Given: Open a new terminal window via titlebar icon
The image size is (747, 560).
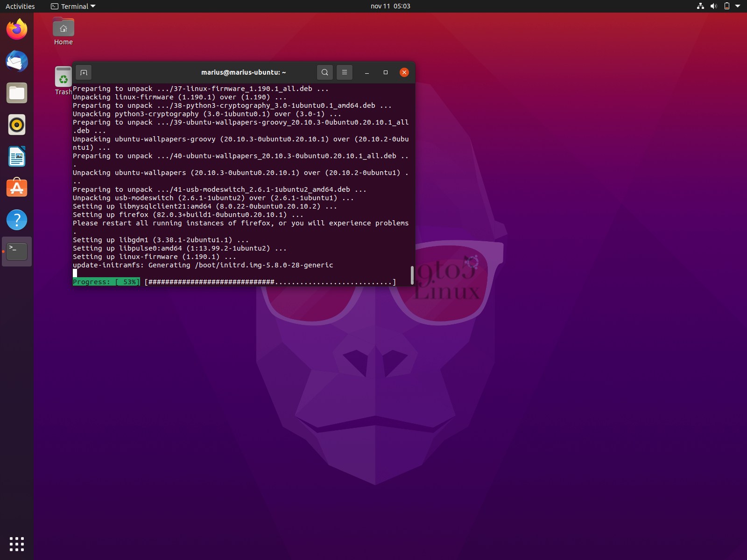Looking at the screenshot, I should click(84, 72).
